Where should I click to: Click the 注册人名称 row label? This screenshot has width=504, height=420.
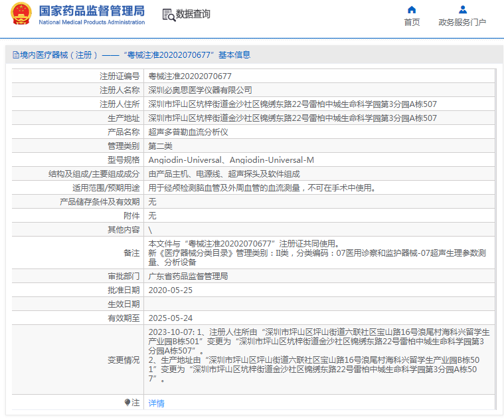pyautogui.click(x=120, y=90)
